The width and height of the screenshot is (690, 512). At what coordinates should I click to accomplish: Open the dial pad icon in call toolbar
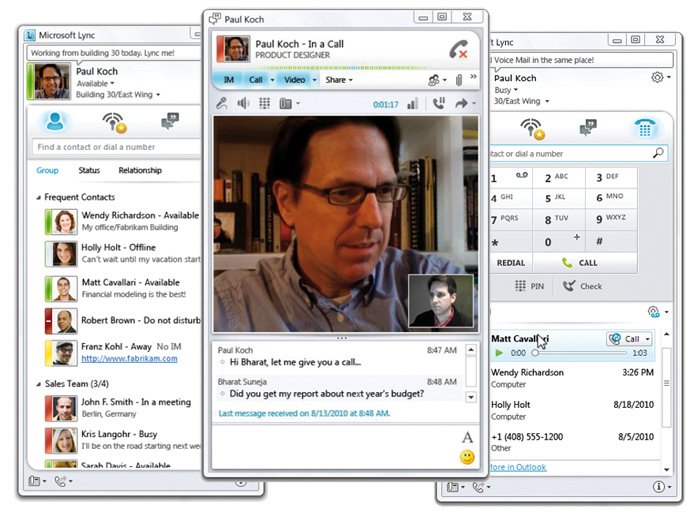[265, 103]
